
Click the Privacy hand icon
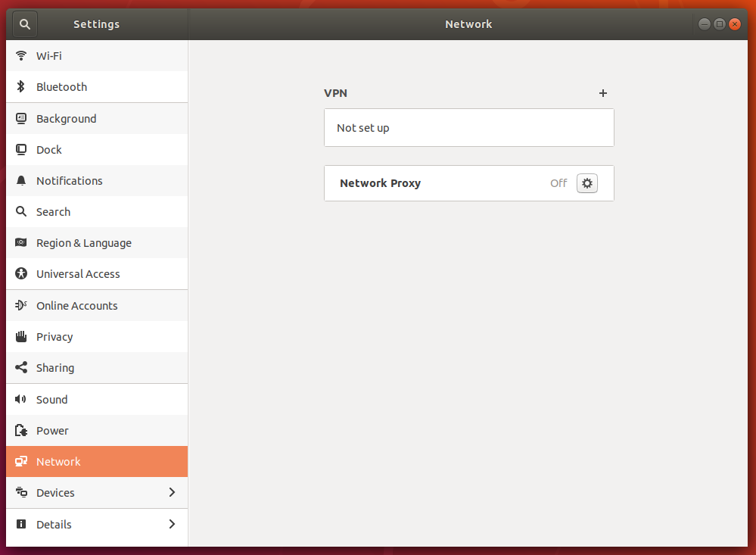[21, 336]
